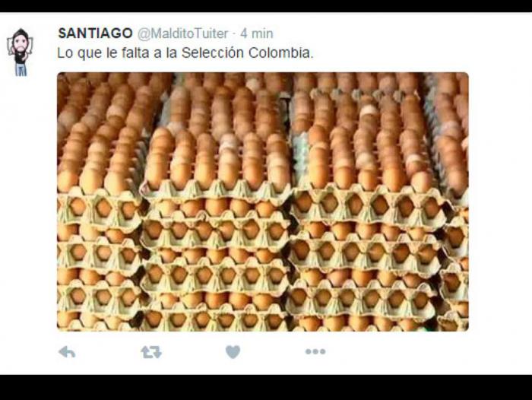Screen dimensions: 532x400
Task: Click the reply arrow icon under the tweet
Action: tap(67, 352)
